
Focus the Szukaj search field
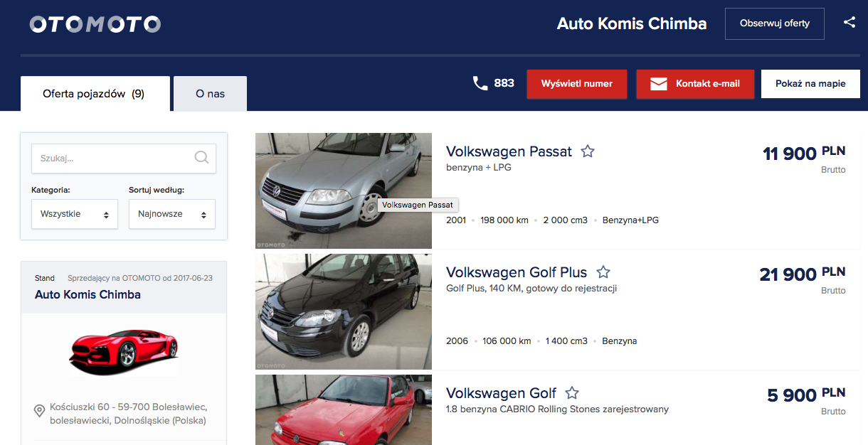[124, 159]
